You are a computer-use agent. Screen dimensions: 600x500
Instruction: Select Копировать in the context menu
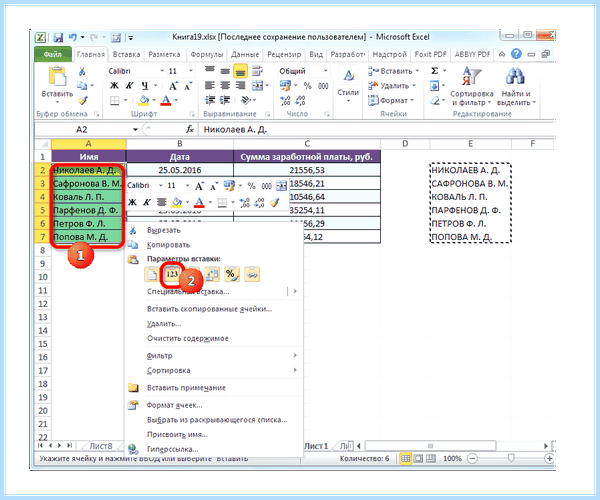[168, 245]
